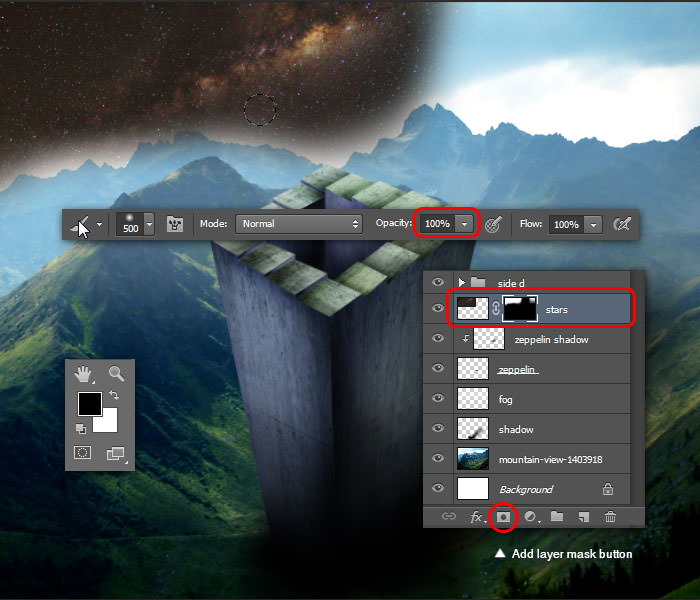Viewport: 700px width, 600px height.
Task: Select the Background layer thumbnail
Action: tap(473, 488)
